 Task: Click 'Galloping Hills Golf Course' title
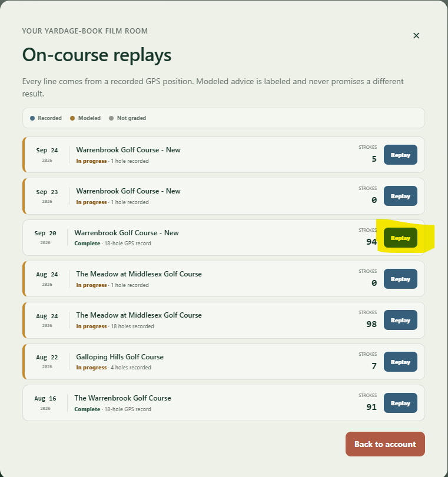tap(120, 357)
